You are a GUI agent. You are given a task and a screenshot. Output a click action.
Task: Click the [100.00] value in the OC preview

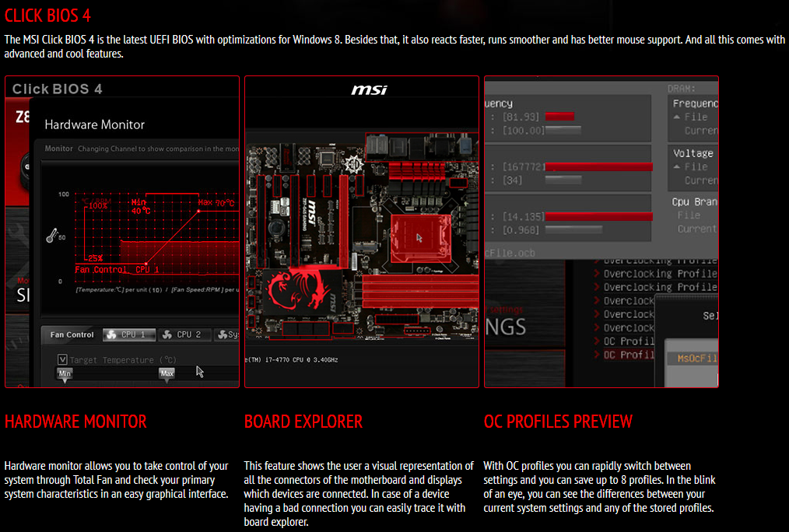(524, 130)
